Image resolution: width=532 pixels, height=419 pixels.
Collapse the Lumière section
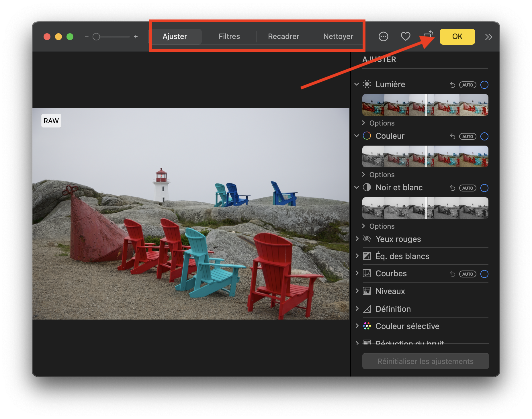pos(357,84)
